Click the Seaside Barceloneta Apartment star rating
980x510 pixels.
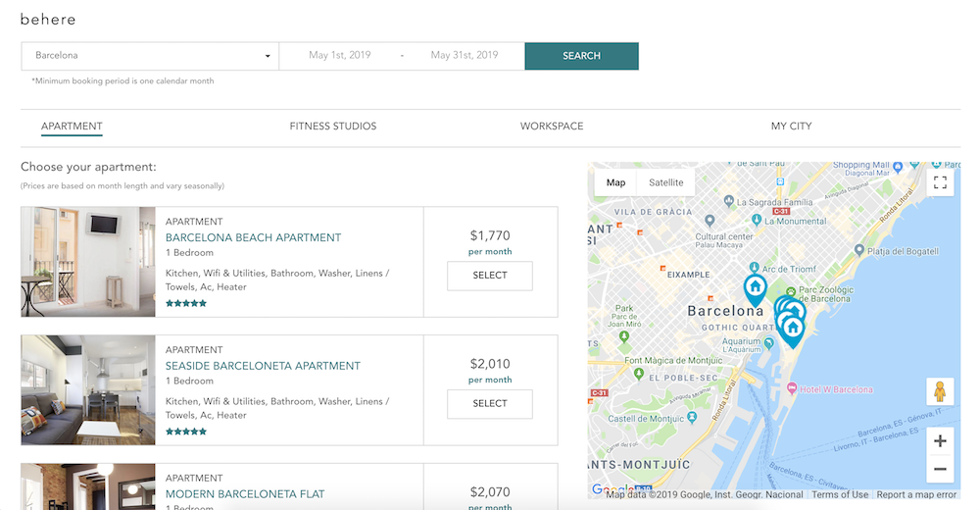point(185,432)
